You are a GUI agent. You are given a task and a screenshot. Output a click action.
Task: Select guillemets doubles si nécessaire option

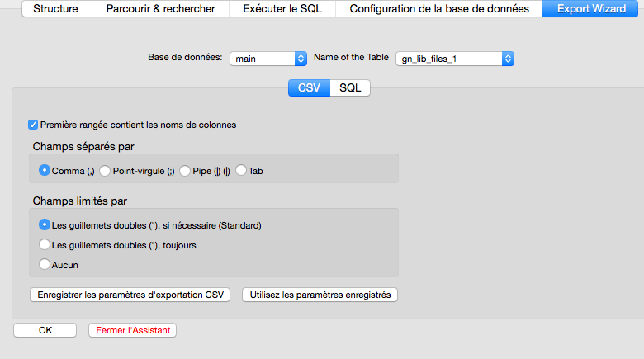pyautogui.click(x=45, y=224)
